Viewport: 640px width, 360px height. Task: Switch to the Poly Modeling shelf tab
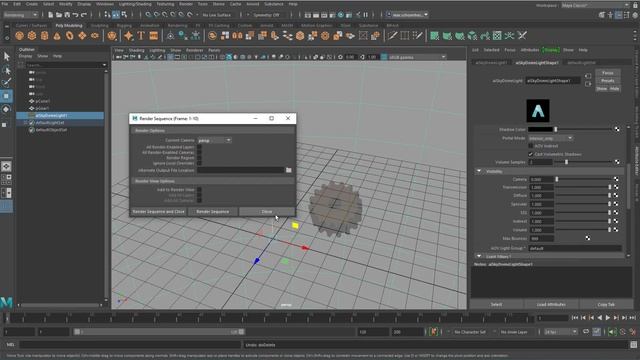(x=69, y=25)
